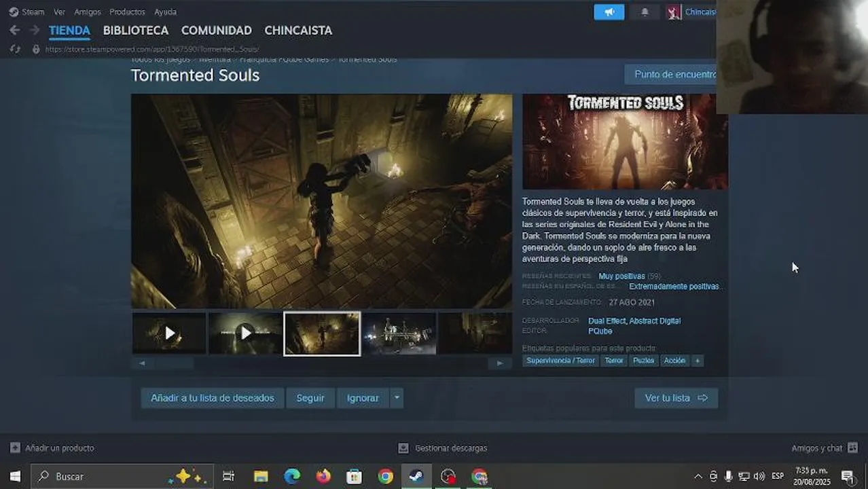868x489 pixels.
Task: Open the announcements megaphone button
Action: (x=609, y=12)
